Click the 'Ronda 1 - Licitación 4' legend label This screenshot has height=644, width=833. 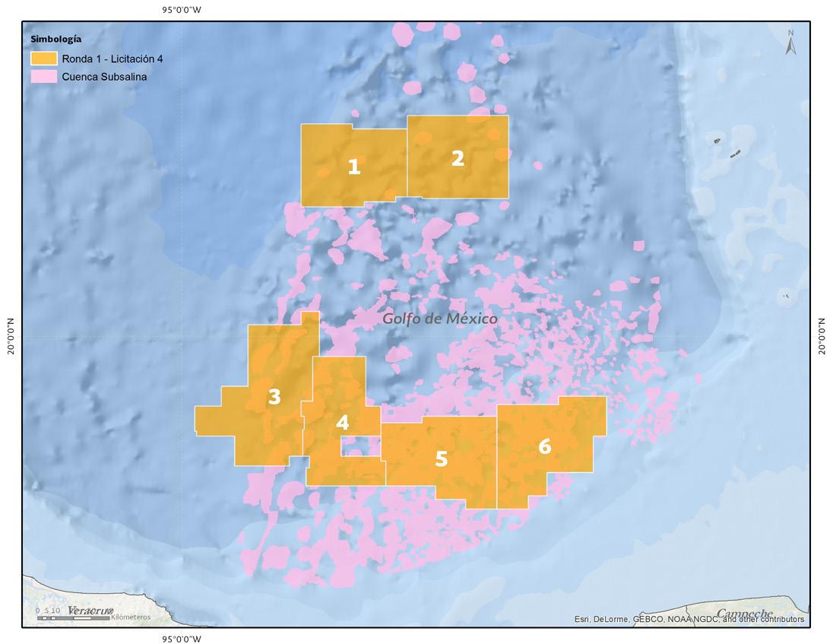click(112, 59)
